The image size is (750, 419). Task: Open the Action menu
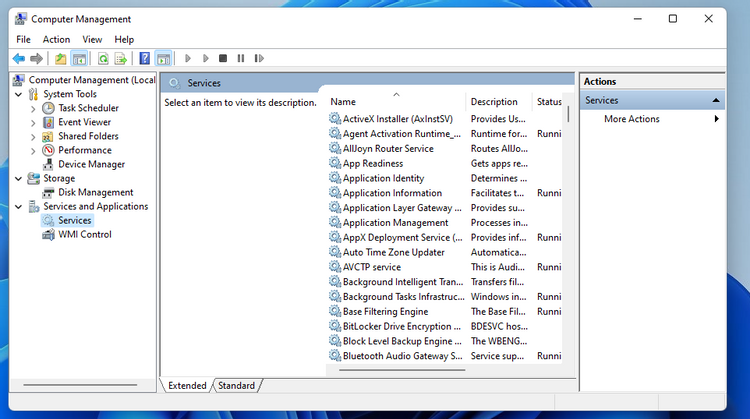click(x=56, y=39)
